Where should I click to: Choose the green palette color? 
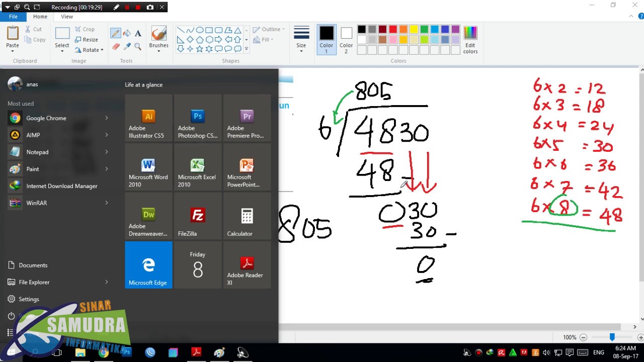point(424,29)
